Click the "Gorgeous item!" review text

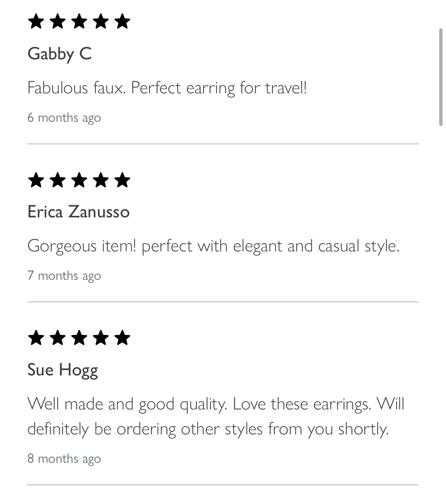tap(213, 246)
